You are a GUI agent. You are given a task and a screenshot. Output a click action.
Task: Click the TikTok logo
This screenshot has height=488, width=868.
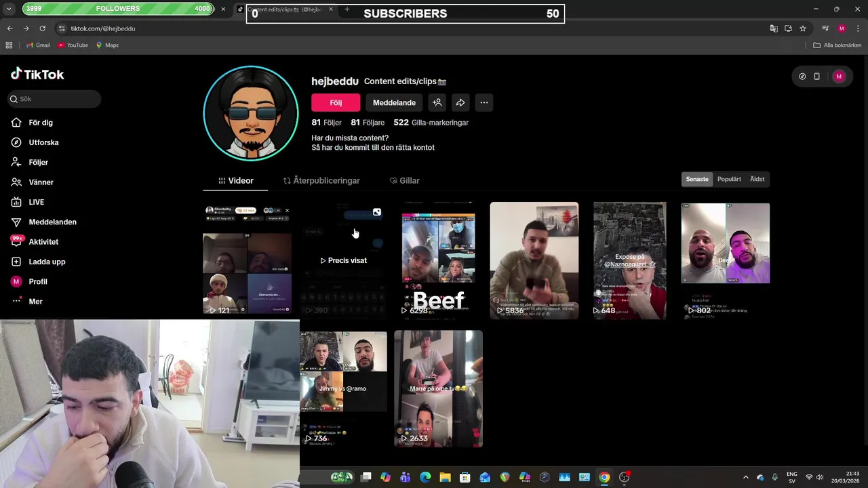pos(37,75)
